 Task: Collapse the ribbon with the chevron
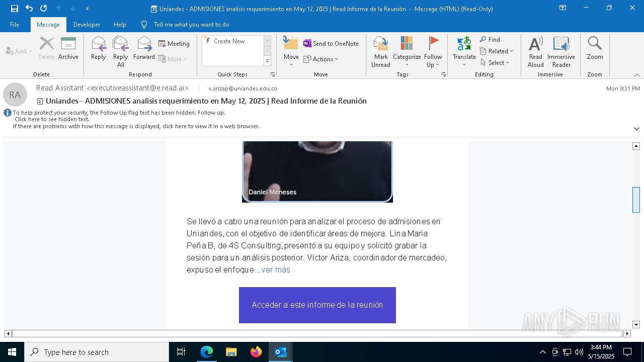[x=637, y=75]
